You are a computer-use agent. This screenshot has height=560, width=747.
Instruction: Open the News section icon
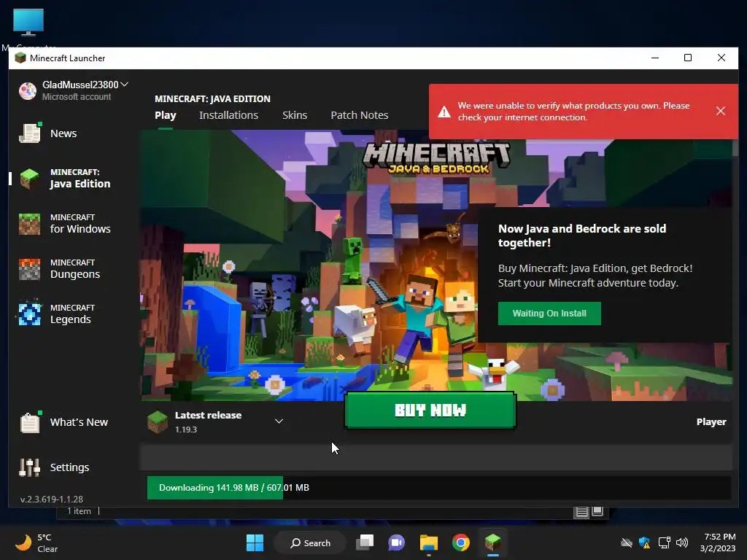(29, 133)
